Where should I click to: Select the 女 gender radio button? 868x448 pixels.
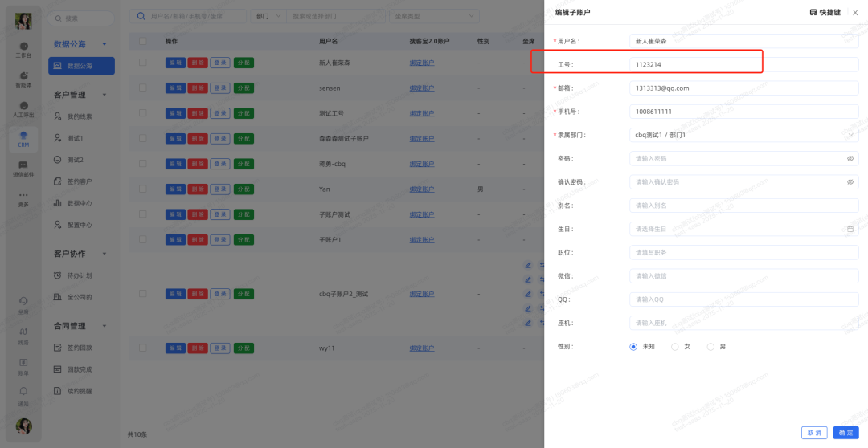[674, 347]
